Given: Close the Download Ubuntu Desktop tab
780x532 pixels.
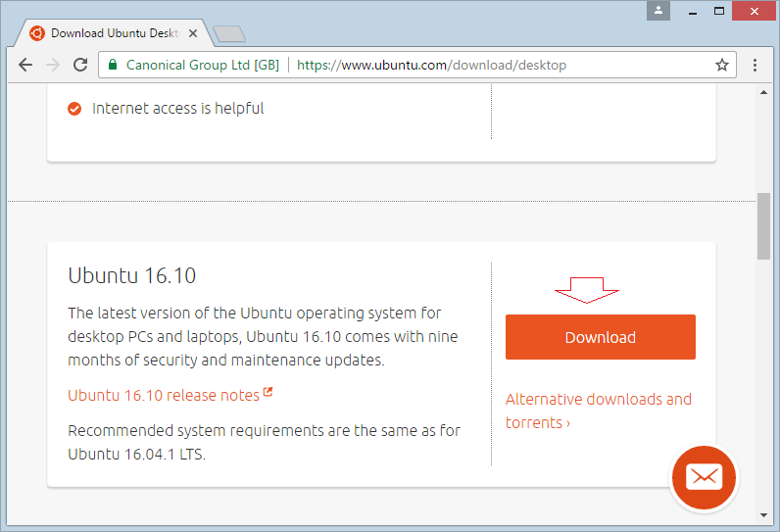Looking at the screenshot, I should tap(193, 33).
